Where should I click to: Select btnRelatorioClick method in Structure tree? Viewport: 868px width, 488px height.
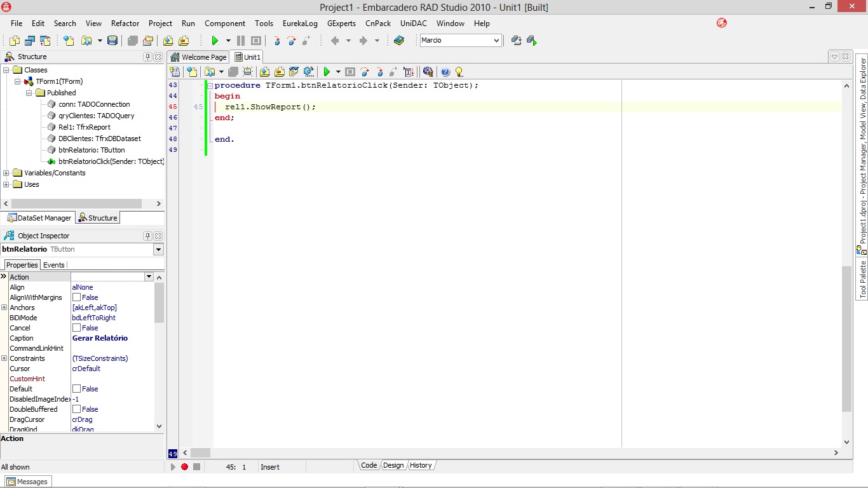(x=111, y=161)
